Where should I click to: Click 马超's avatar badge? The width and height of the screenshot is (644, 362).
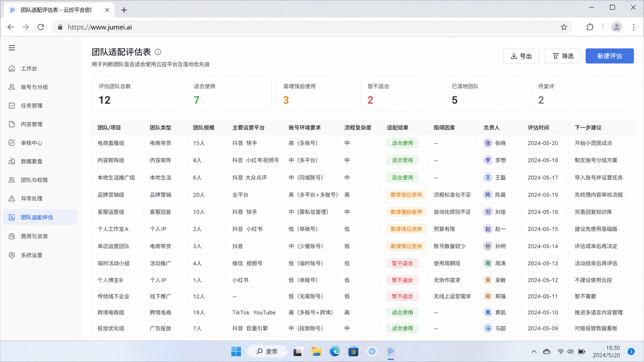pyautogui.click(x=488, y=328)
